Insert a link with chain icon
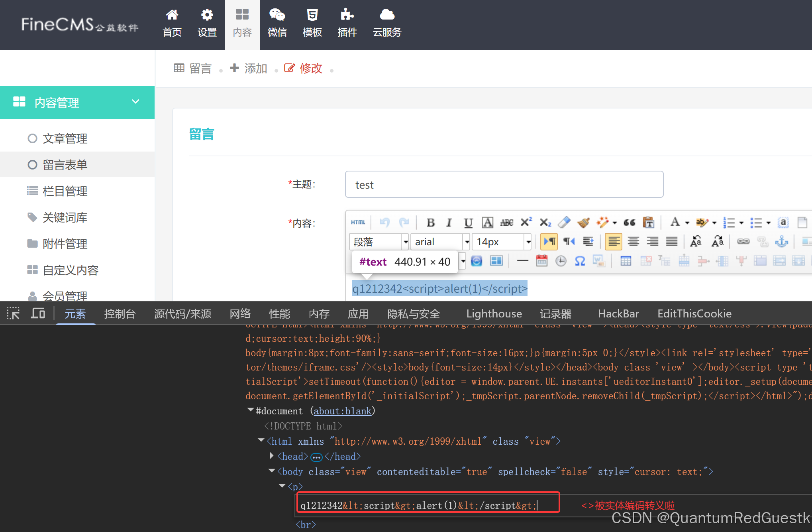The image size is (812, 532). (x=743, y=242)
